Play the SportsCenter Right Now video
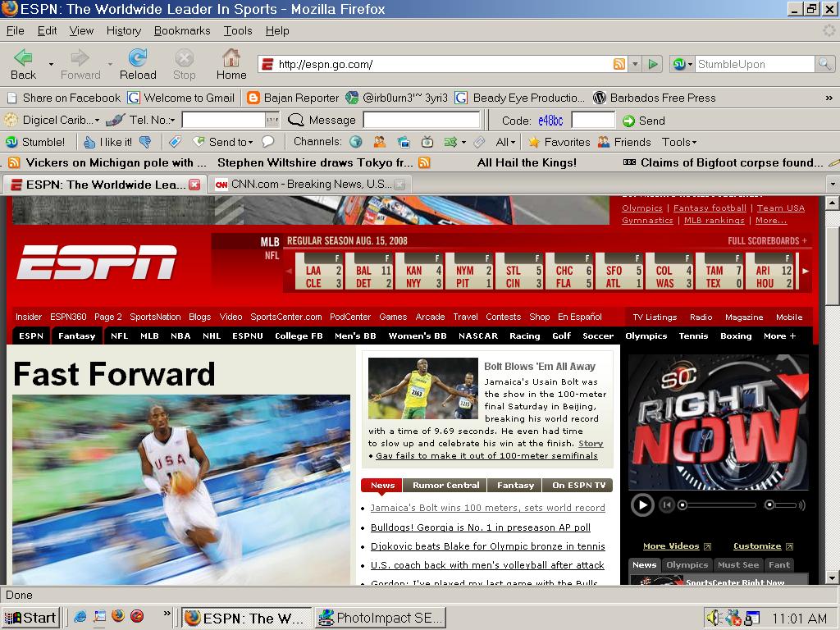840x630 pixels. click(642, 505)
